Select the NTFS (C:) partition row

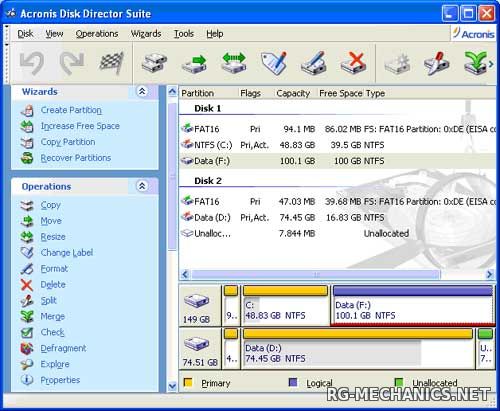tap(337, 145)
